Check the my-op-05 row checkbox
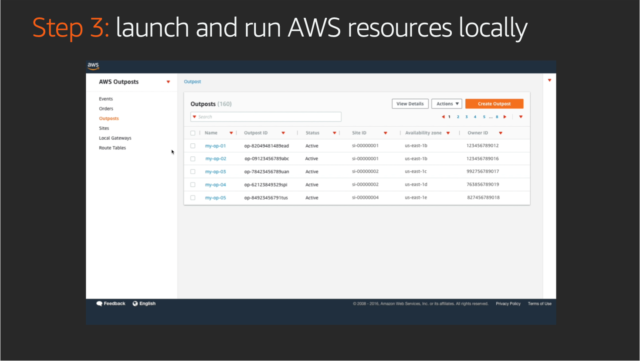This screenshot has height=361, width=640. coord(193,198)
